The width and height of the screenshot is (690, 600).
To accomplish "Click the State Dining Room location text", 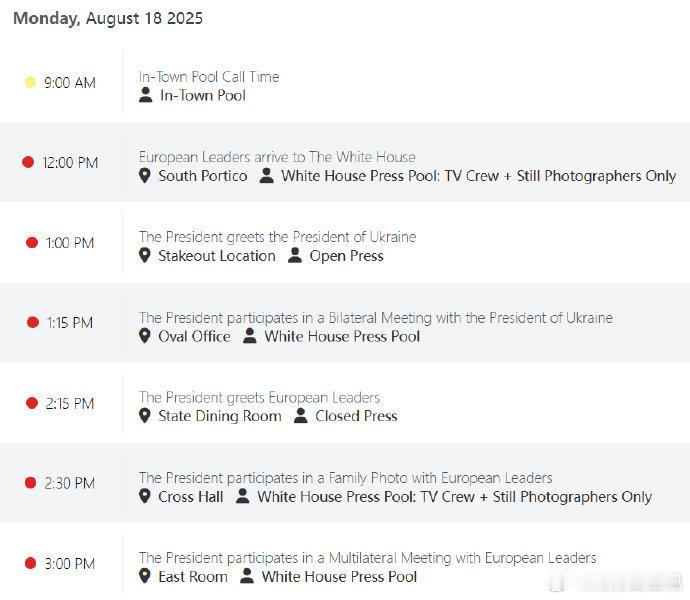I will click(220, 416).
